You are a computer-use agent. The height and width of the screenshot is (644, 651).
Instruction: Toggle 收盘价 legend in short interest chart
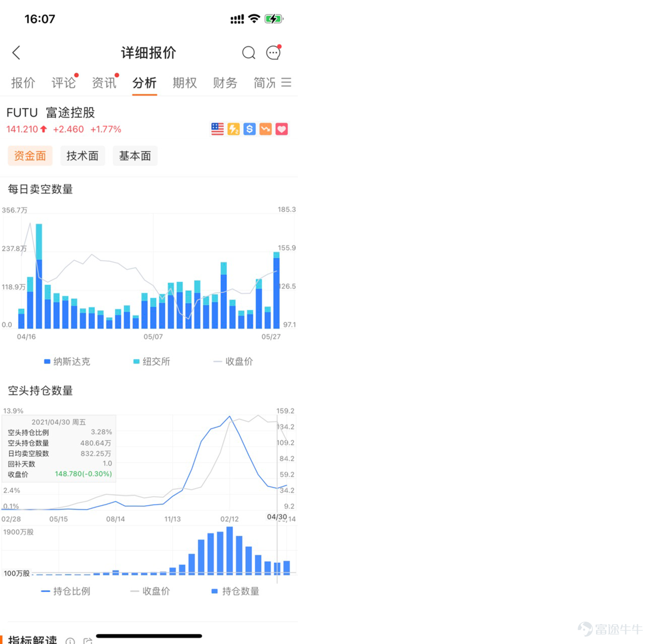click(150, 591)
